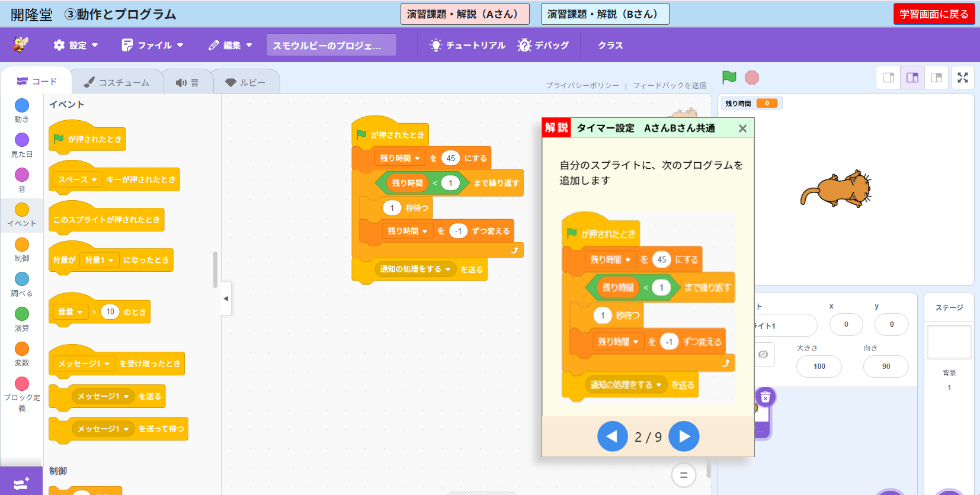Screen dimensions: 980x495
Task: Stop the project with the red stop button
Action: tap(752, 78)
